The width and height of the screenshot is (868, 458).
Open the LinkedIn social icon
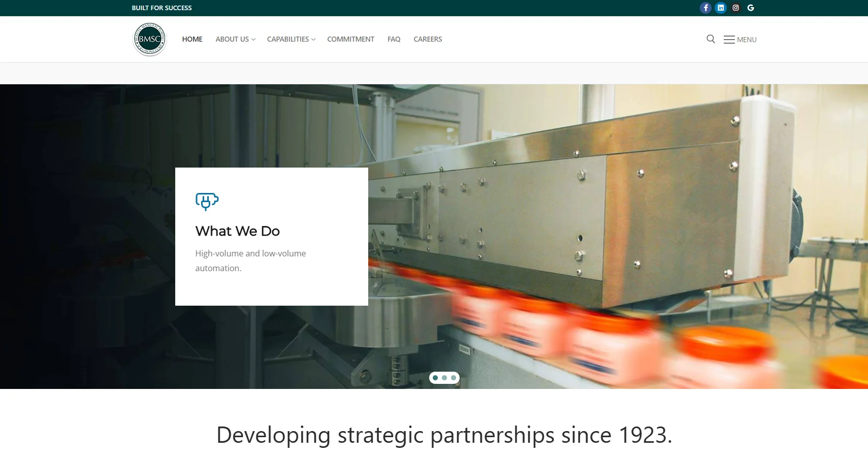(x=721, y=8)
